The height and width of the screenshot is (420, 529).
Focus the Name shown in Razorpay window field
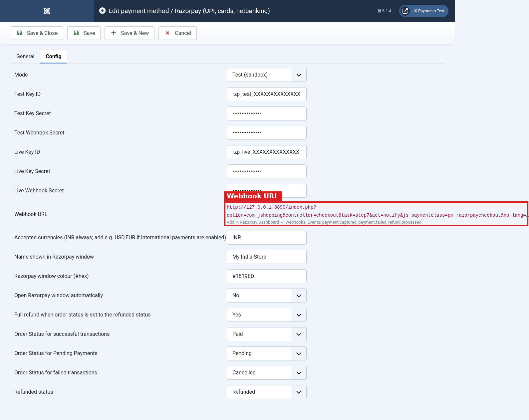coord(267,257)
